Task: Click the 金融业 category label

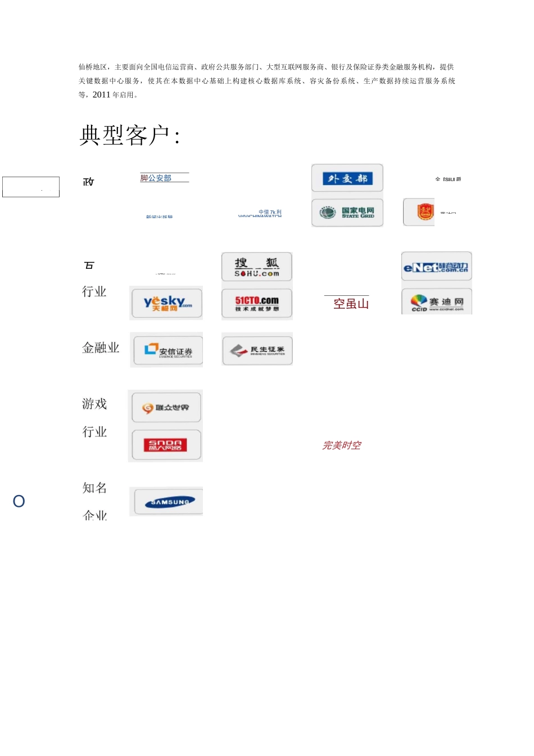Action: [101, 348]
